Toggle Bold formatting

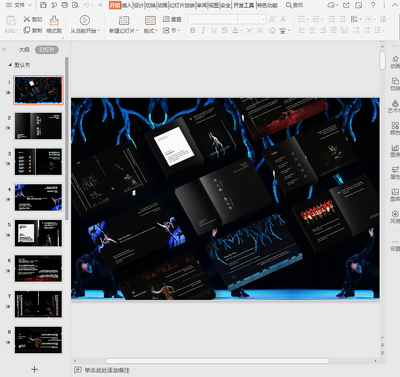click(193, 30)
